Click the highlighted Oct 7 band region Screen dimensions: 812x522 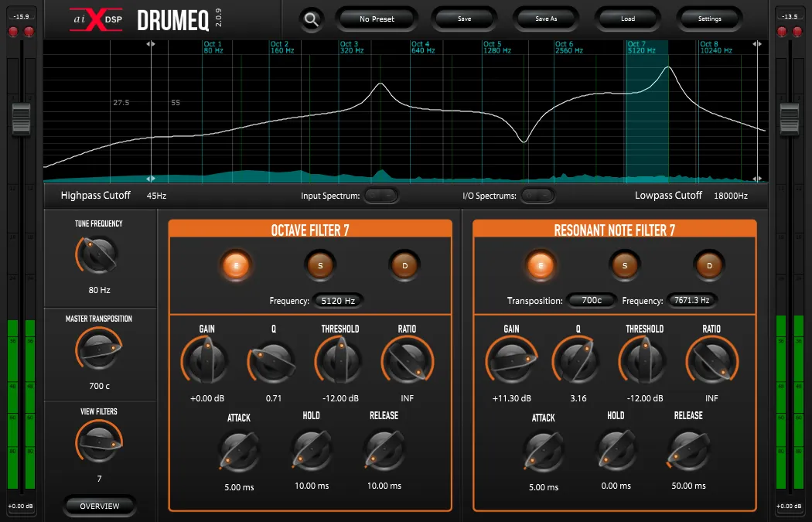pyautogui.click(x=647, y=111)
